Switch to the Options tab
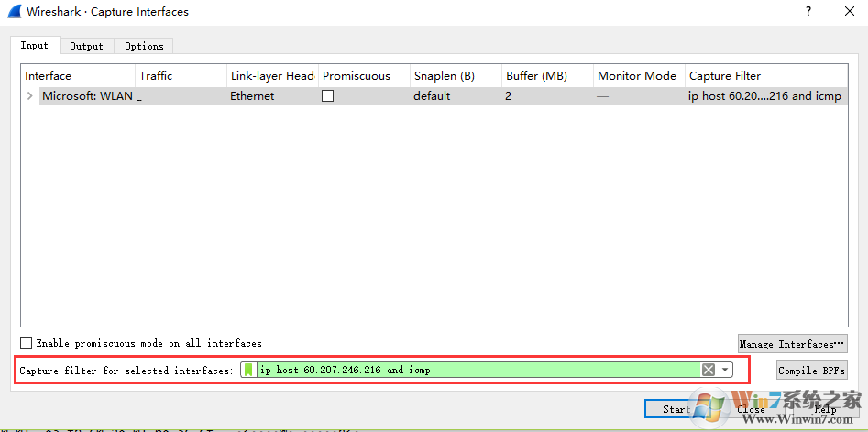The image size is (868, 432). point(144,46)
